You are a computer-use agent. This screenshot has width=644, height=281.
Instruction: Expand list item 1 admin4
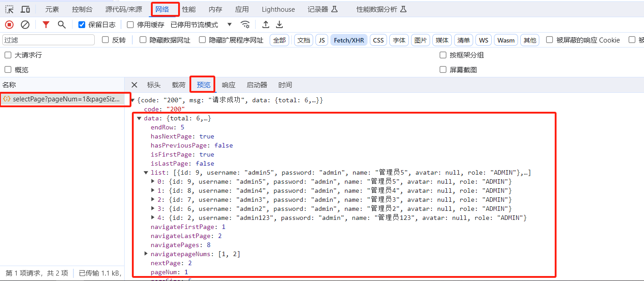click(x=153, y=191)
